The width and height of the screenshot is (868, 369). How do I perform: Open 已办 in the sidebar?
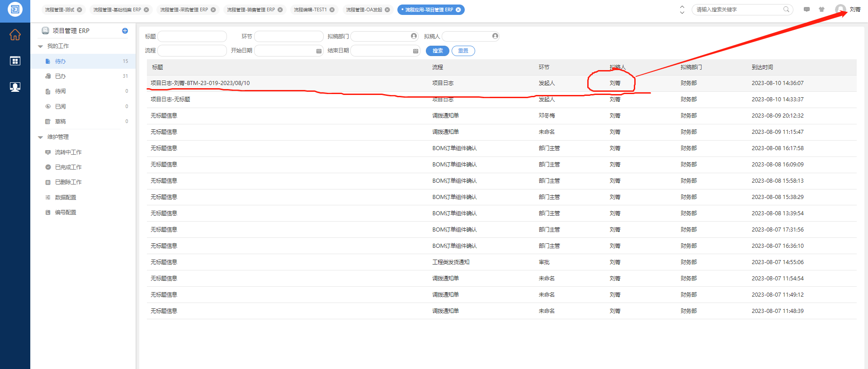(83, 76)
